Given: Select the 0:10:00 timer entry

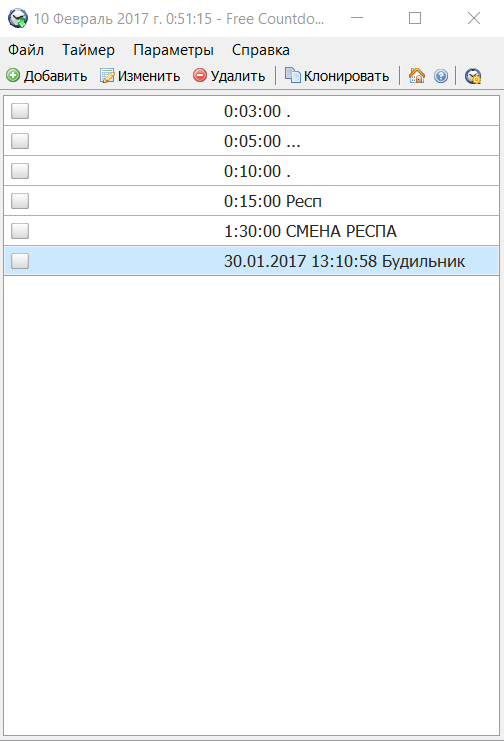Looking at the screenshot, I should coord(252,171).
